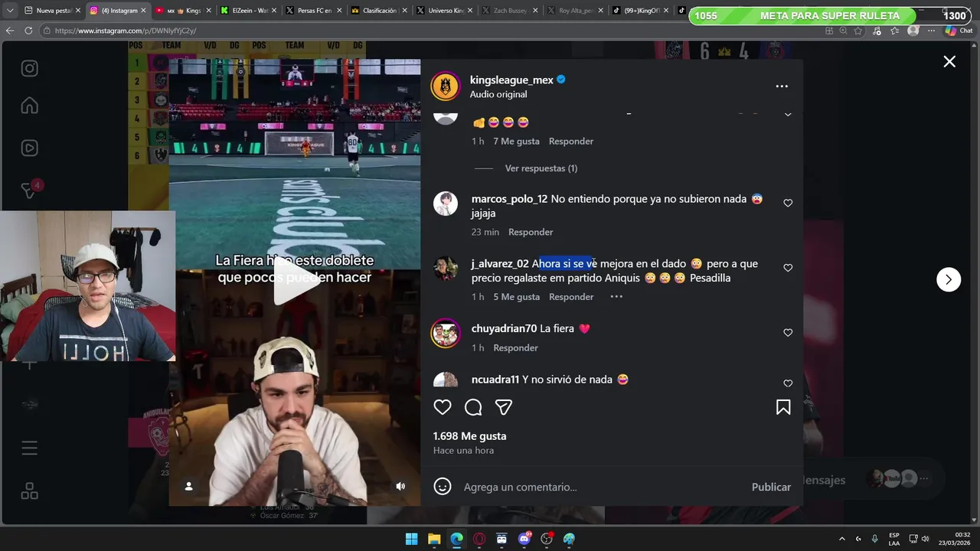Image resolution: width=980 pixels, height=551 pixels.
Task: Go to next post arrow
Action: [949, 279]
